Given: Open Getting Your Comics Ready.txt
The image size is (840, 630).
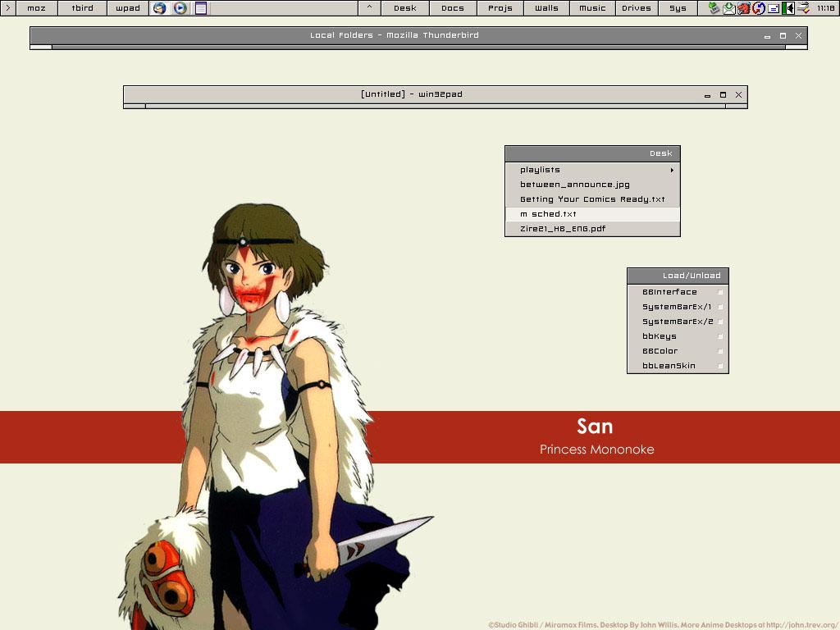Looking at the screenshot, I should [592, 199].
